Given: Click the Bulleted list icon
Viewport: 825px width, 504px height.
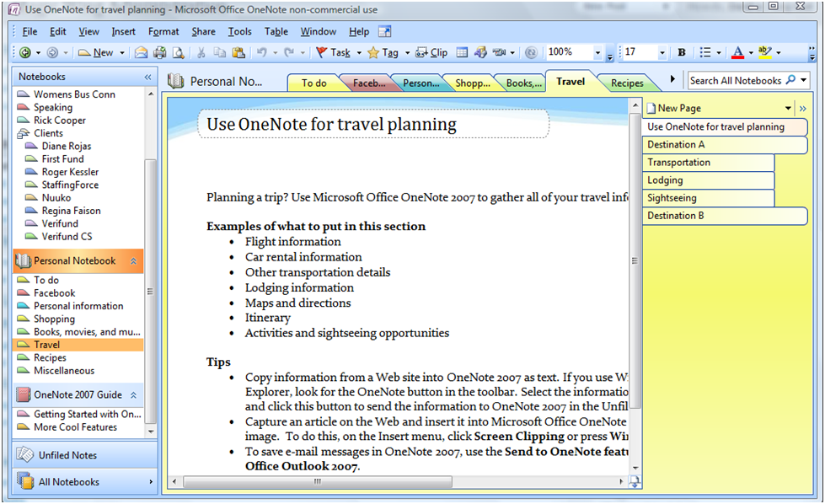Looking at the screenshot, I should click(705, 52).
